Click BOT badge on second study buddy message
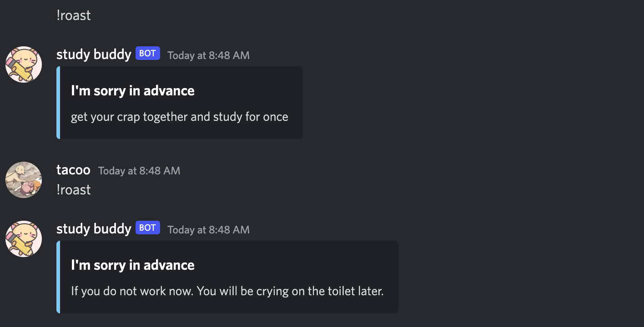Image resolution: width=644 pixels, height=327 pixels. tap(147, 228)
